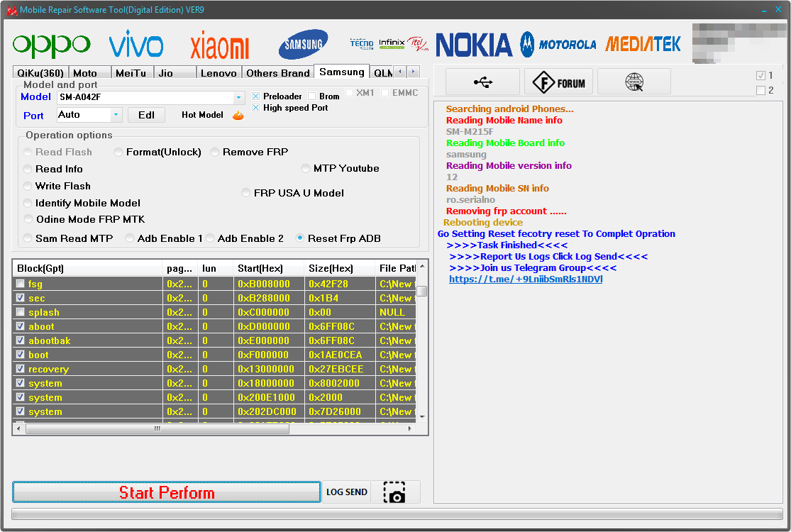Select the Xiaomi brand logo
The width and height of the screenshot is (791, 532).
219,45
